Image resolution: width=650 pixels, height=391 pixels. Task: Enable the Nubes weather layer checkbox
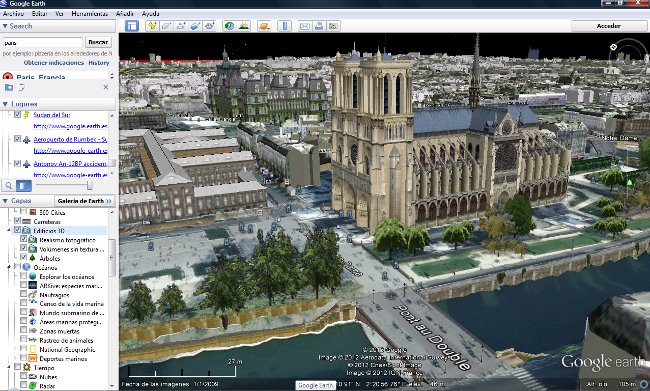[24, 376]
